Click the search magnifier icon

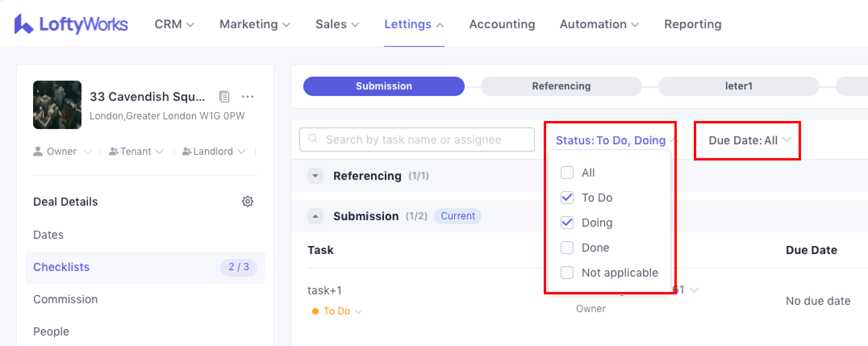tap(313, 139)
